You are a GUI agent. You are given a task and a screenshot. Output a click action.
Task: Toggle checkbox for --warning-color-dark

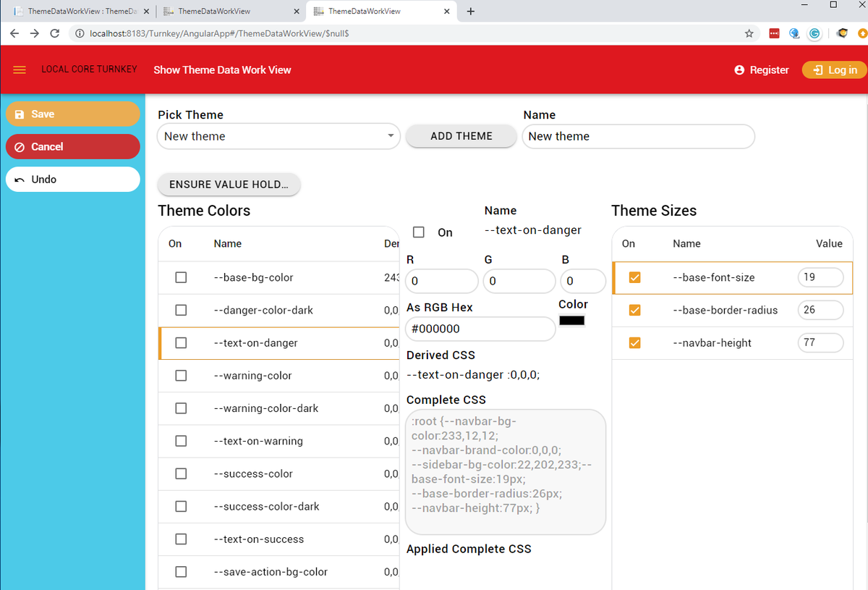tap(181, 408)
